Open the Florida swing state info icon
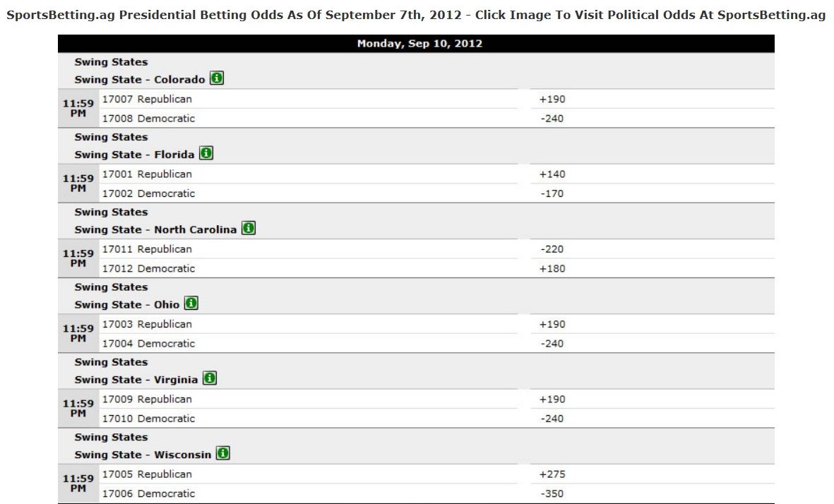834x504 pixels. tap(205, 153)
